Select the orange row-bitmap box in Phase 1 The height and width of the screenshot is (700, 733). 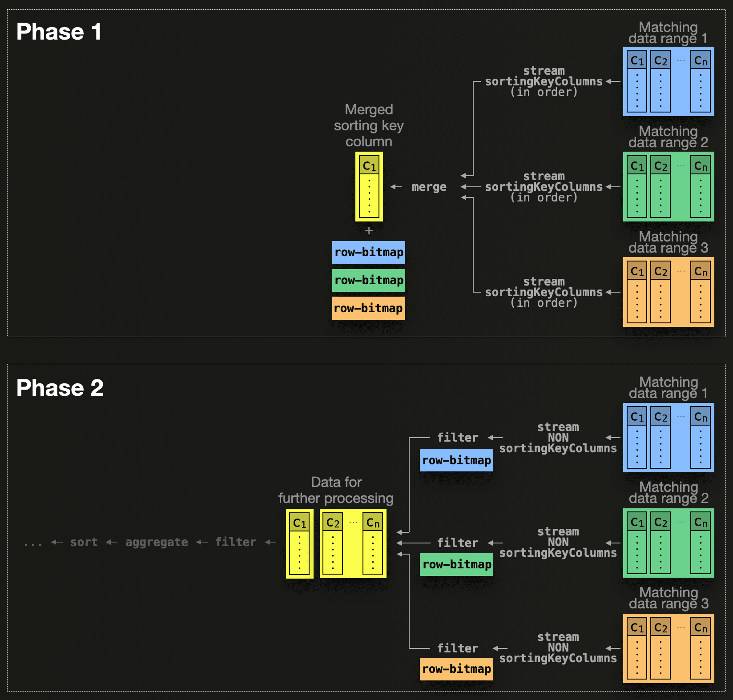pos(368,308)
